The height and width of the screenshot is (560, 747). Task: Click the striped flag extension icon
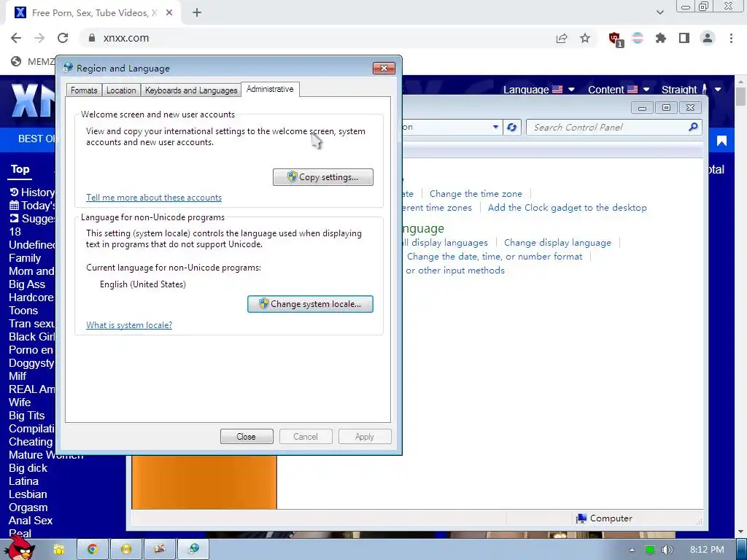(638, 38)
